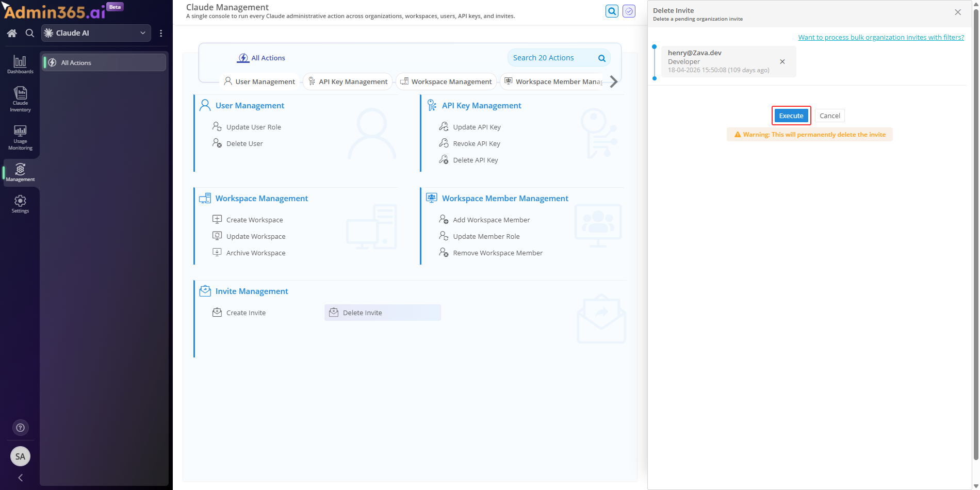Open the Add Workspace Member action
980x490 pixels.
(485, 220)
